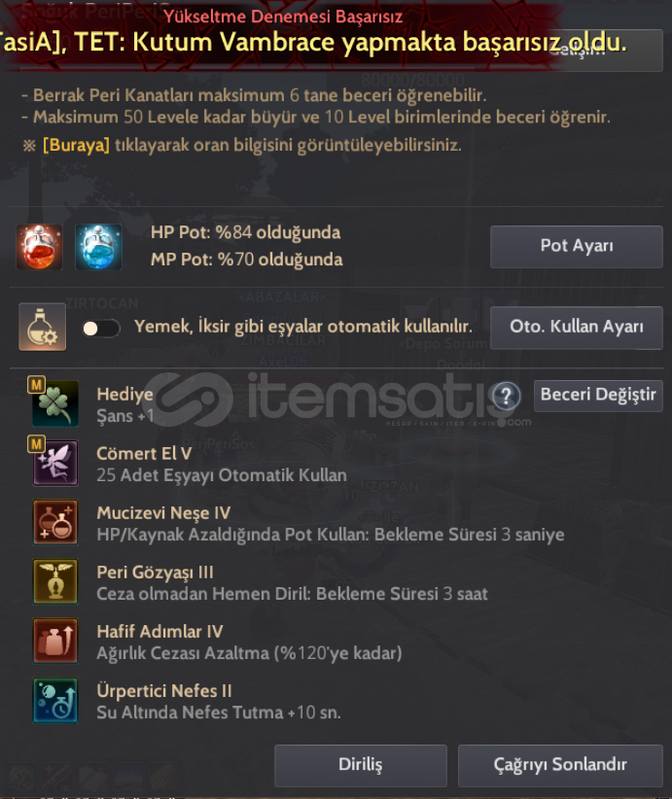Open the [Buraya] rate information link
The image size is (672, 799).
point(76,145)
